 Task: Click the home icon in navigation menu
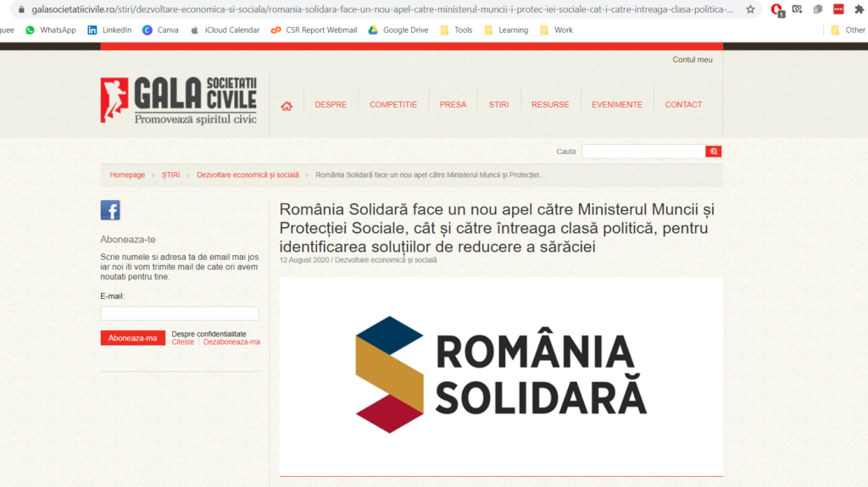tap(287, 106)
